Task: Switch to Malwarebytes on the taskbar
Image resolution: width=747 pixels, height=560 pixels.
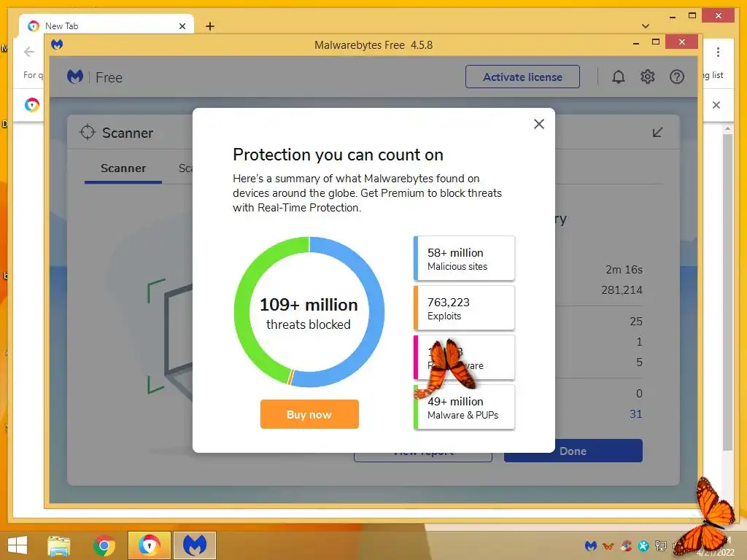Action: coord(194,545)
